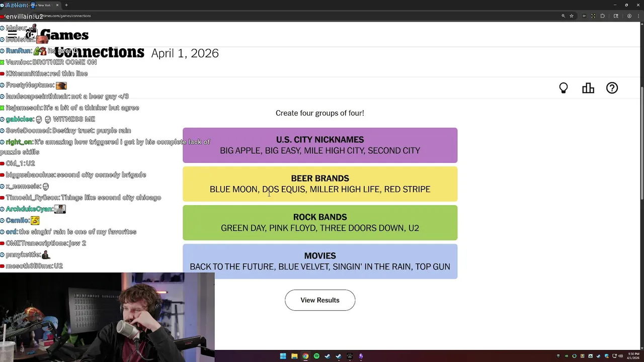Open the Chrome profile avatar icon
This screenshot has height=362, width=644.
pos(629,16)
